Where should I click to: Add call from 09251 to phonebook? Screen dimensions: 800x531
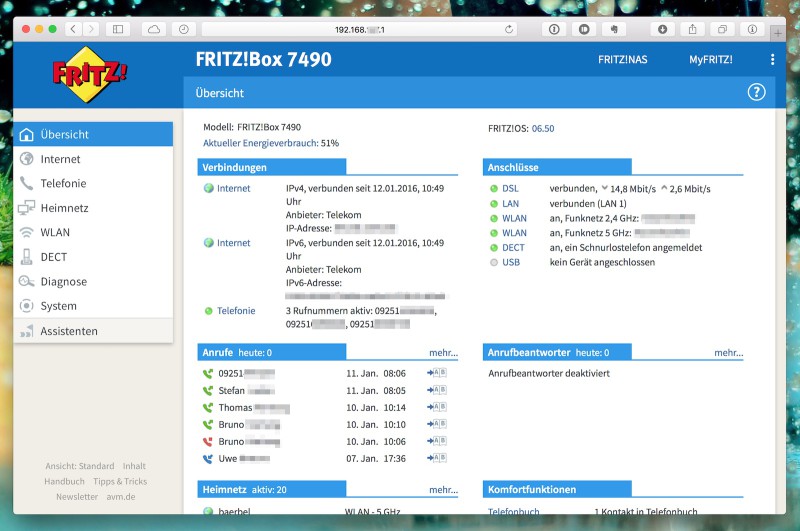437,373
